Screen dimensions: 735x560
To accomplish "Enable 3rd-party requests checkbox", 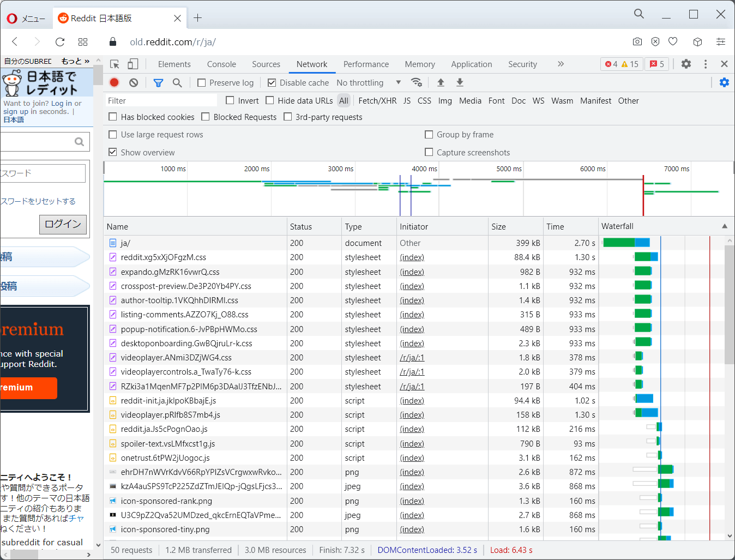I will pos(288,117).
